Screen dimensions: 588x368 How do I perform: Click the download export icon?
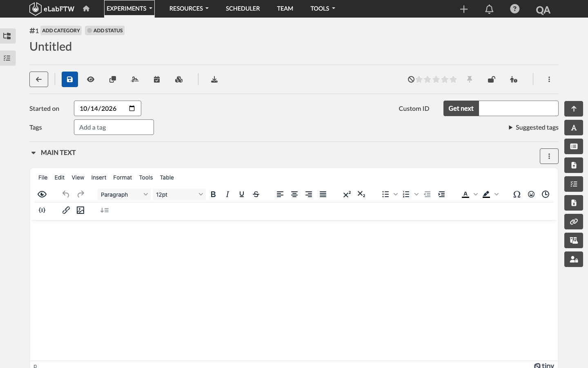(214, 79)
